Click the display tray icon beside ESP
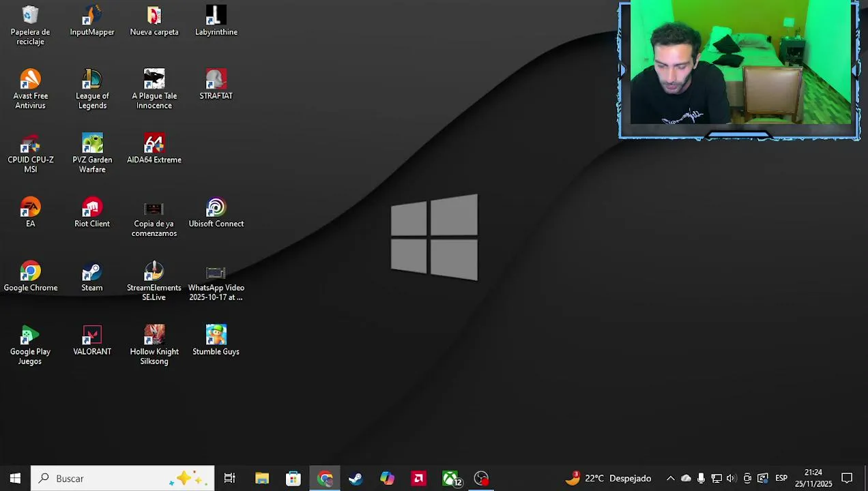The width and height of the screenshot is (868, 491). [763, 478]
